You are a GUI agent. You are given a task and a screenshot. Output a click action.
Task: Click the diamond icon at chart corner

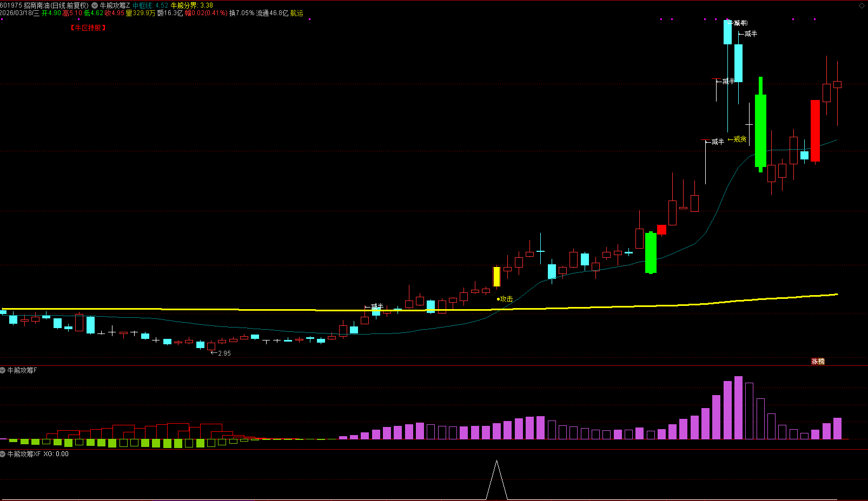(862, 5)
